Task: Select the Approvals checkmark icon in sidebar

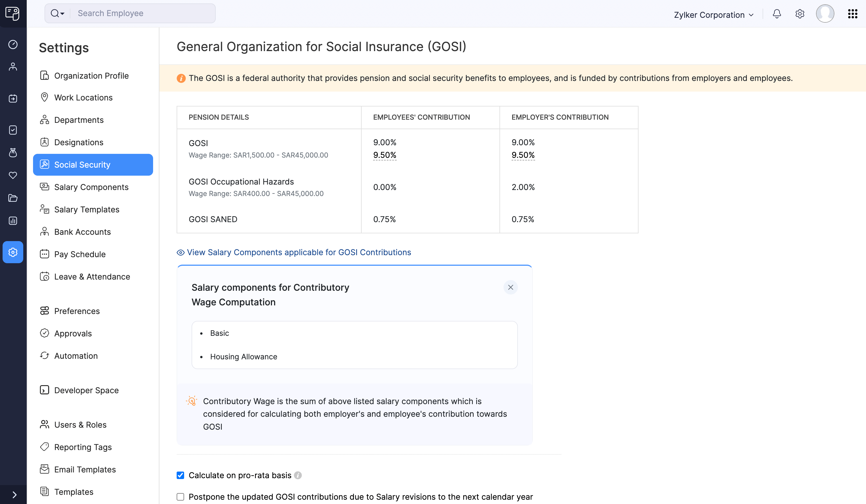Action: 13,130
